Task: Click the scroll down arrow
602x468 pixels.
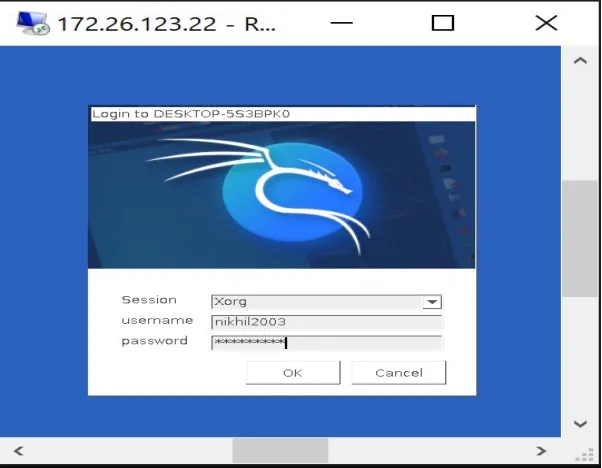Action: tap(580, 424)
